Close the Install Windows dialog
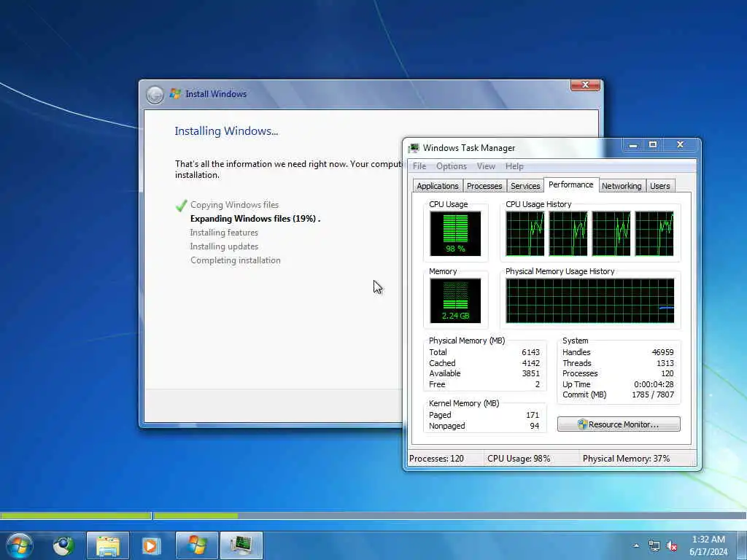Screen dimensions: 747x560 585,85
